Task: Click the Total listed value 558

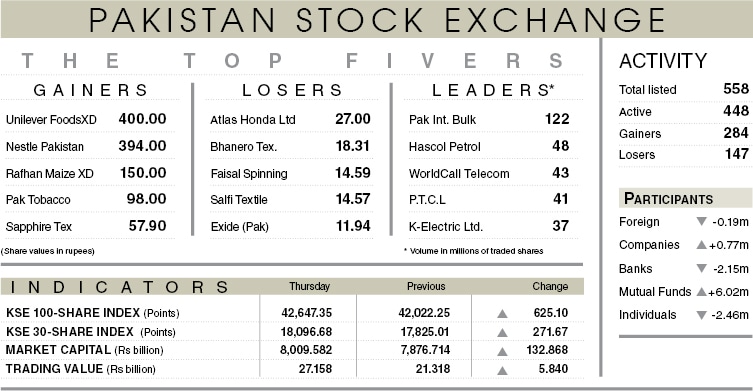Action: [736, 89]
